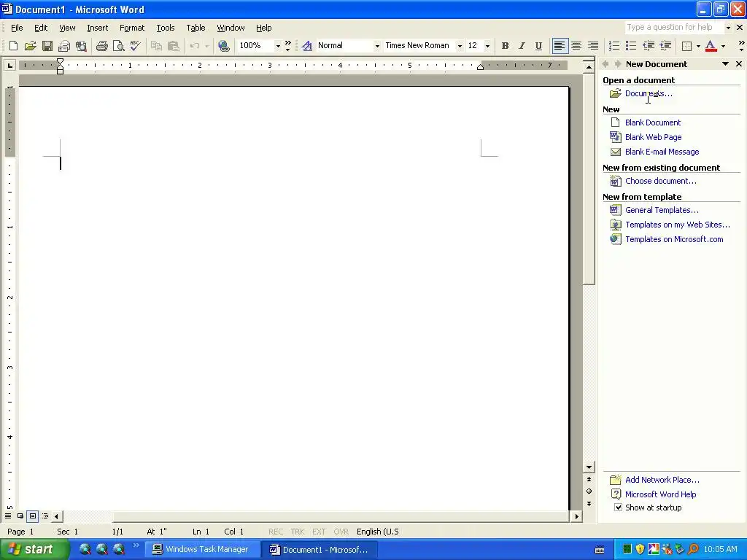Toggle Underline formatting
Image resolution: width=747 pixels, height=560 pixels.
coord(538,46)
